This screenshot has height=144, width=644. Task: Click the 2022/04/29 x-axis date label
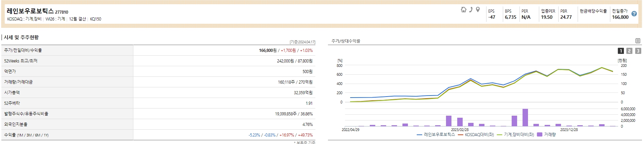point(350,130)
